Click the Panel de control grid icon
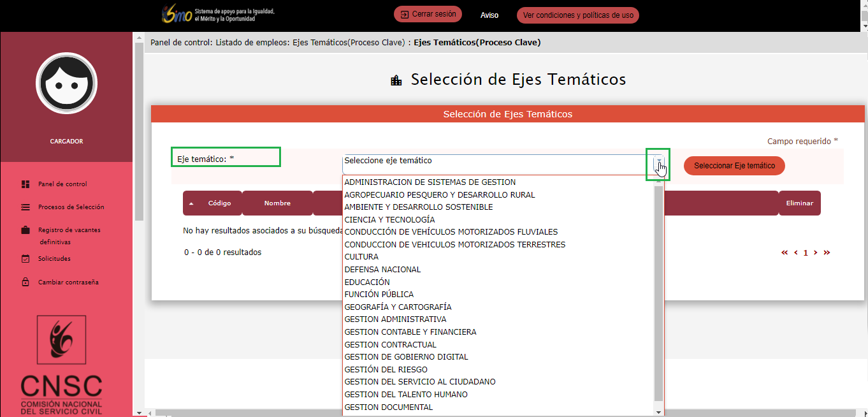The image size is (868, 417). (25, 184)
